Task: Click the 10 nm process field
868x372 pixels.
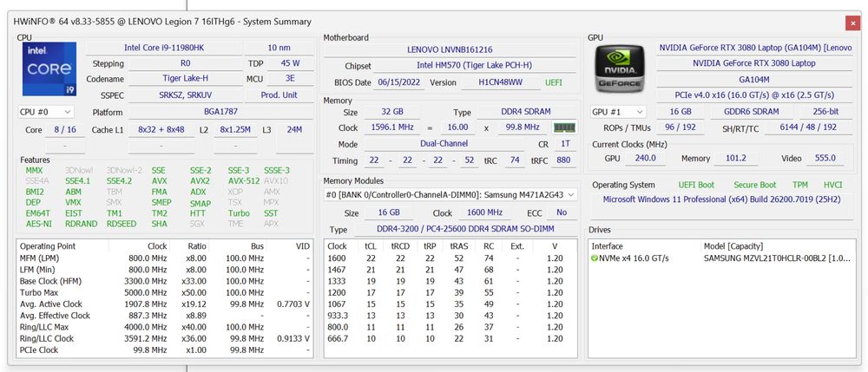Action: [279, 48]
